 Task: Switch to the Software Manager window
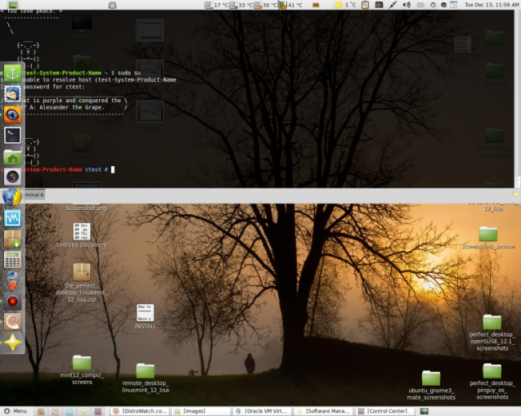click(x=323, y=411)
